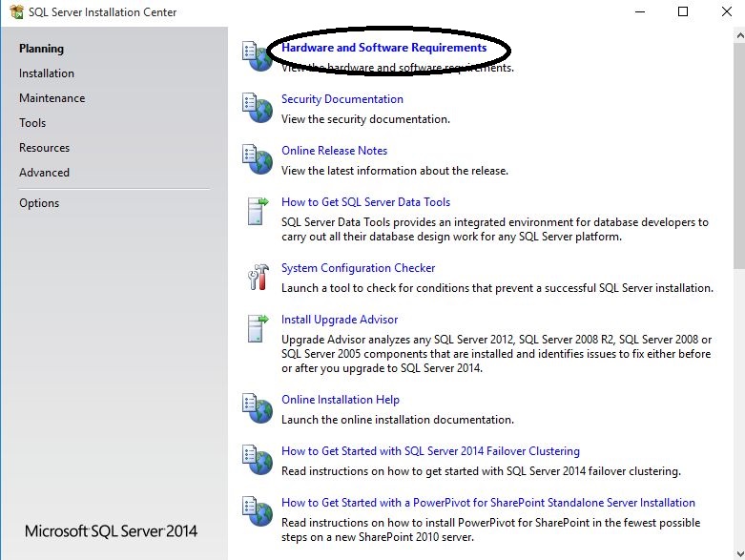The height and width of the screenshot is (560, 745).
Task: Switch to the Maintenance page
Action: click(x=52, y=98)
